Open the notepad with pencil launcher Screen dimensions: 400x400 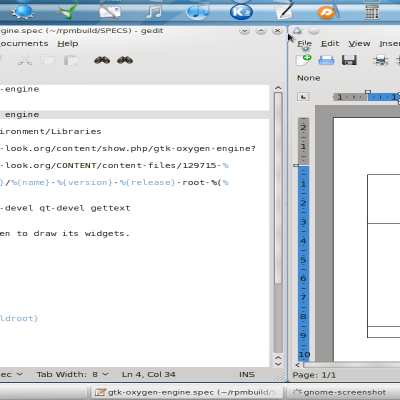coord(283,11)
